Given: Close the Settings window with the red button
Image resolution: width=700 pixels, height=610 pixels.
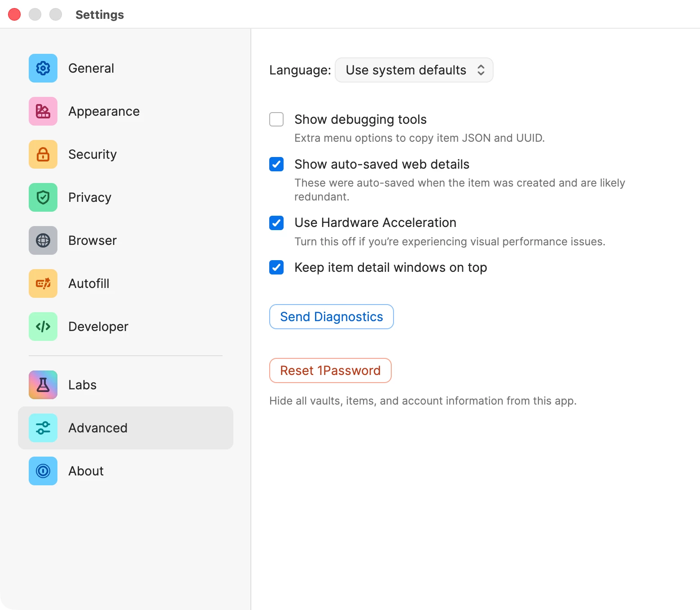Looking at the screenshot, I should (x=14, y=14).
